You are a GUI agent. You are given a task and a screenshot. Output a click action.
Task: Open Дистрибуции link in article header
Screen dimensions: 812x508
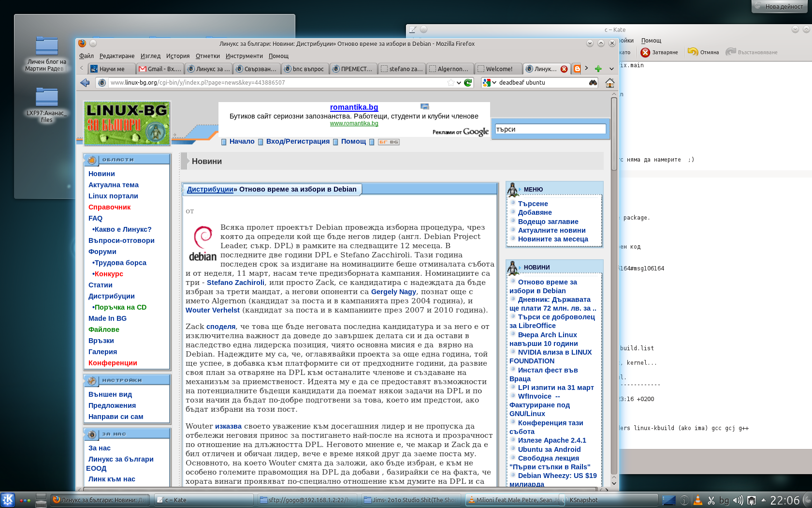pyautogui.click(x=210, y=189)
